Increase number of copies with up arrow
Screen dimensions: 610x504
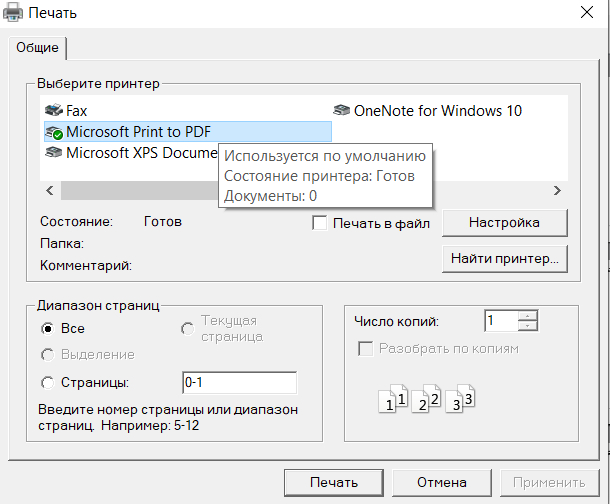pyautogui.click(x=528, y=315)
